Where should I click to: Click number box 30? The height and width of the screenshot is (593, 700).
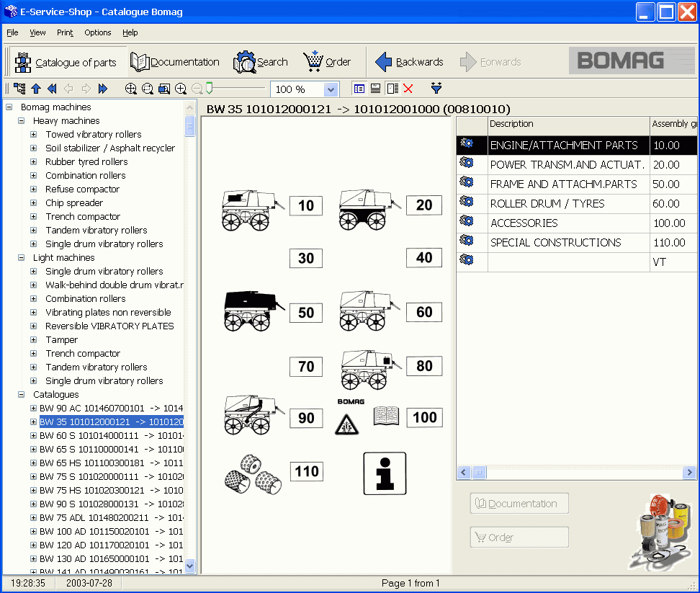coord(306,258)
